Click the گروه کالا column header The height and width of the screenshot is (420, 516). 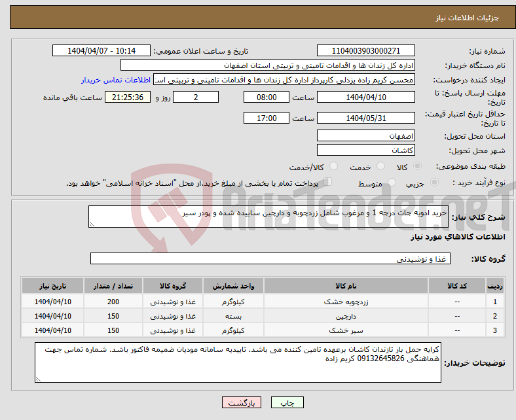[x=173, y=286]
